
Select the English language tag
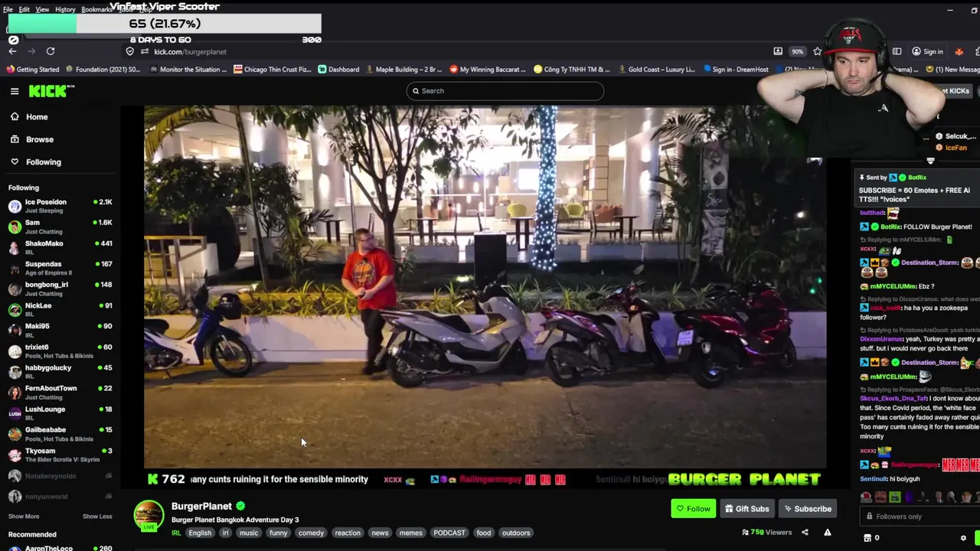click(x=200, y=533)
